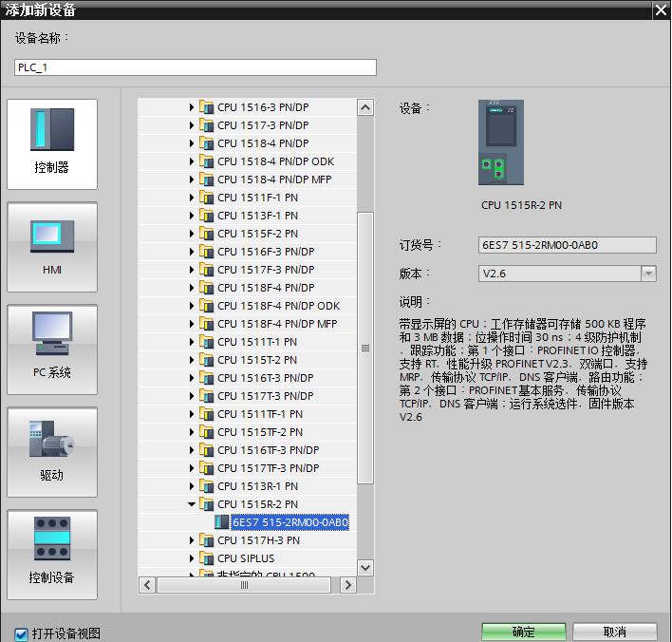This screenshot has height=642, width=672.
Task: Expand the CPU 1516-3 PN/DP node
Action: (192, 106)
